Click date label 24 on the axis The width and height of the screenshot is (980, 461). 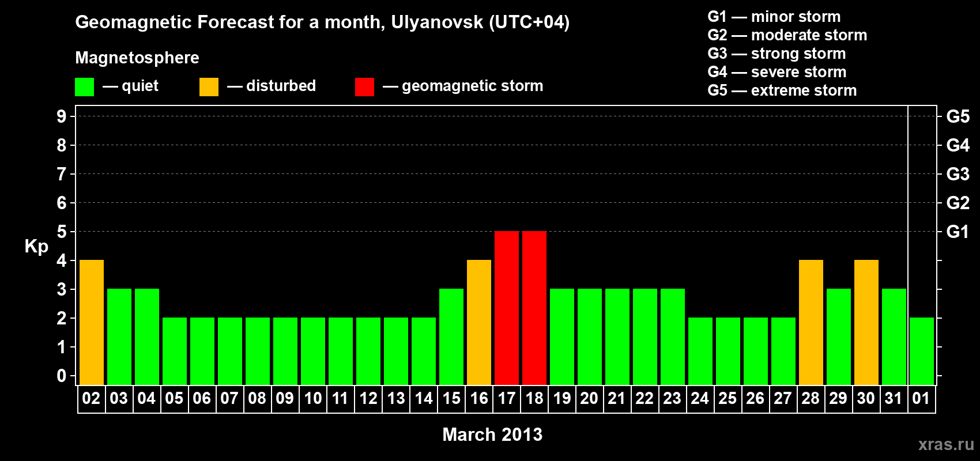click(x=700, y=398)
